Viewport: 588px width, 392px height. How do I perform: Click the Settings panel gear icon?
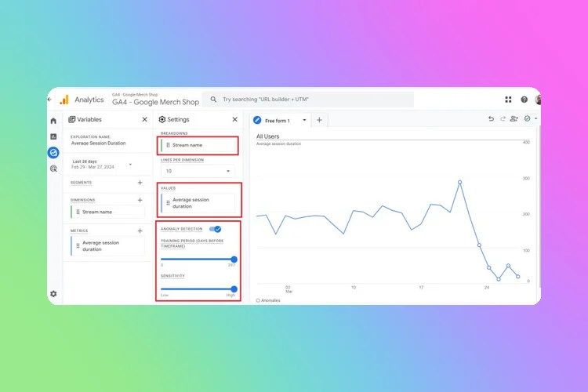[x=162, y=119]
